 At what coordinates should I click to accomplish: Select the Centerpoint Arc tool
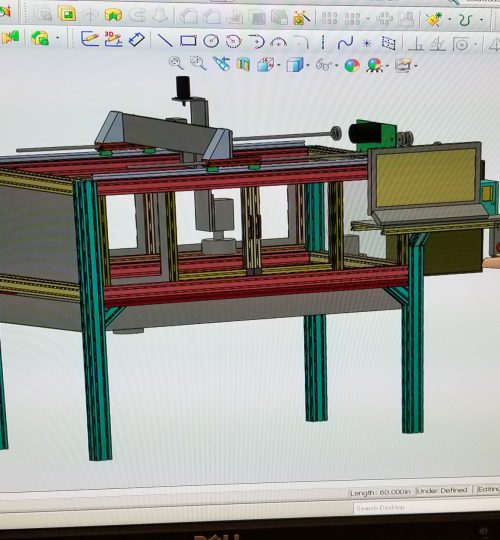233,42
